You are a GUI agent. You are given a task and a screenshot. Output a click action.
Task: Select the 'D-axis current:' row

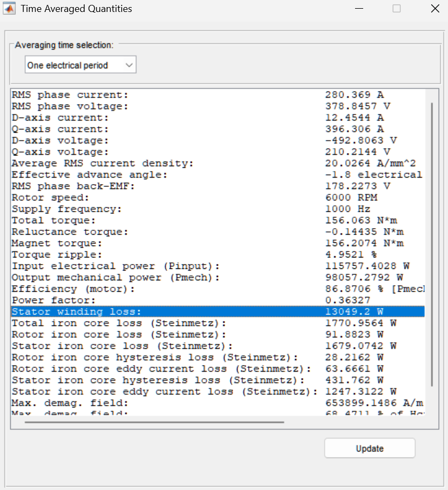pos(217,117)
